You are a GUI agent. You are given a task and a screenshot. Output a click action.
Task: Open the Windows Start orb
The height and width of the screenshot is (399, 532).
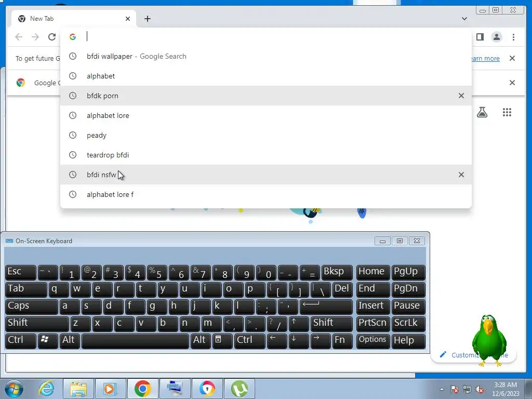tap(14, 389)
